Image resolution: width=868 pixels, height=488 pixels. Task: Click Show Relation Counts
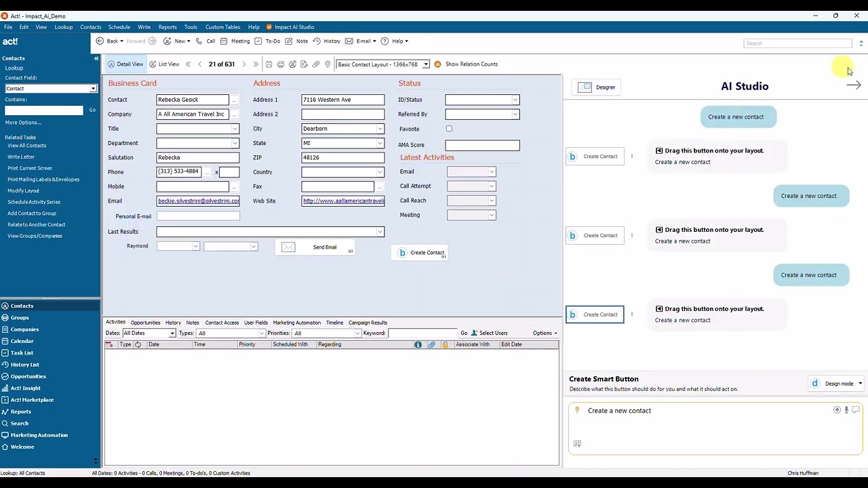coord(466,64)
